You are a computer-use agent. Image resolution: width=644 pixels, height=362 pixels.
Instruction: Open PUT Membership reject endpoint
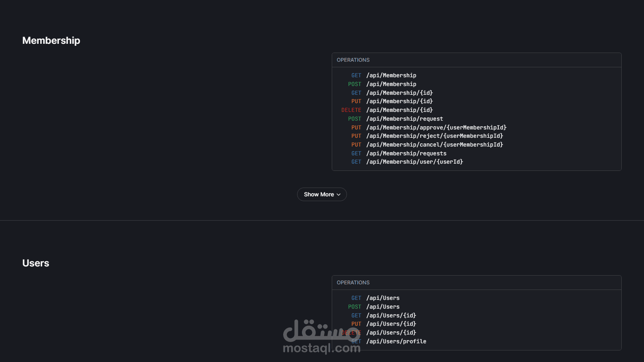[427, 136]
